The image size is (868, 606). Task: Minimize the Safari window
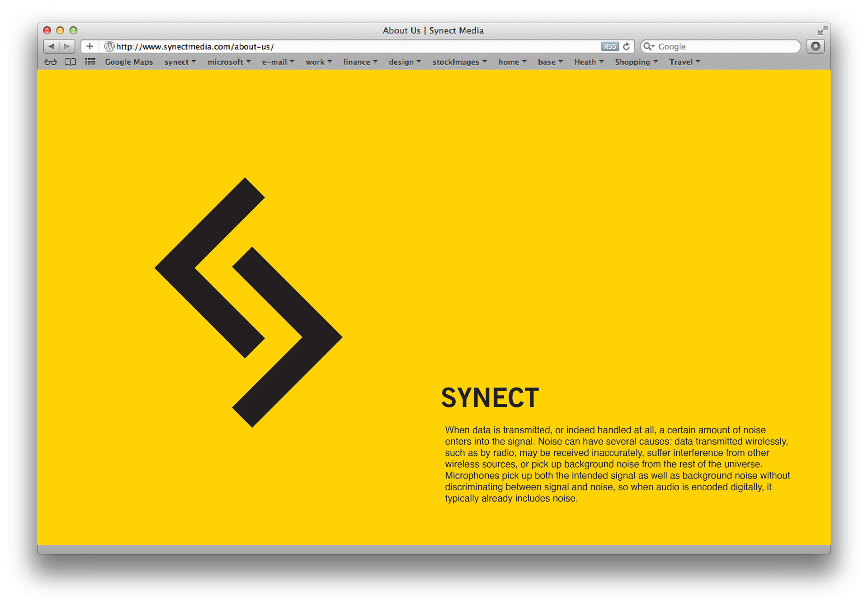click(x=60, y=30)
